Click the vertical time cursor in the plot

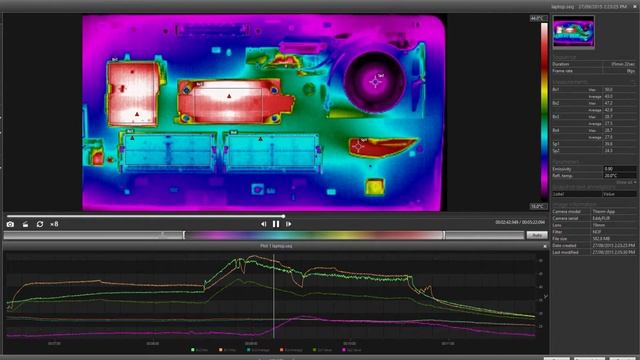pos(273,296)
